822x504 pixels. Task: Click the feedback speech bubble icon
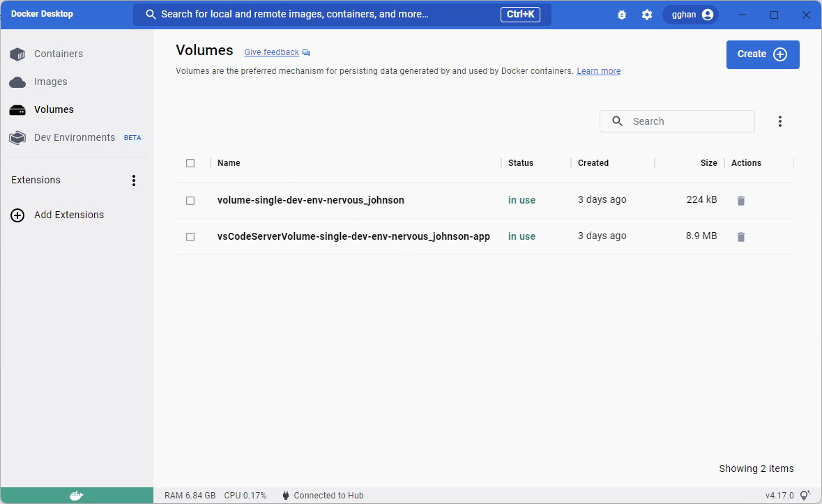coord(306,53)
